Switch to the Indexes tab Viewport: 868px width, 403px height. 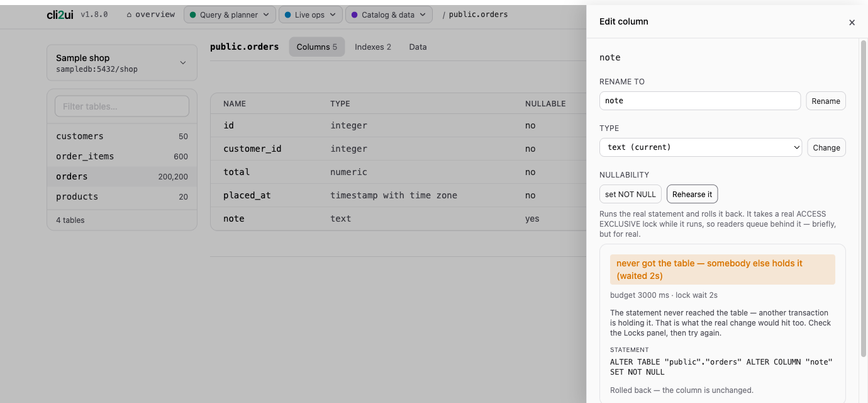373,47
